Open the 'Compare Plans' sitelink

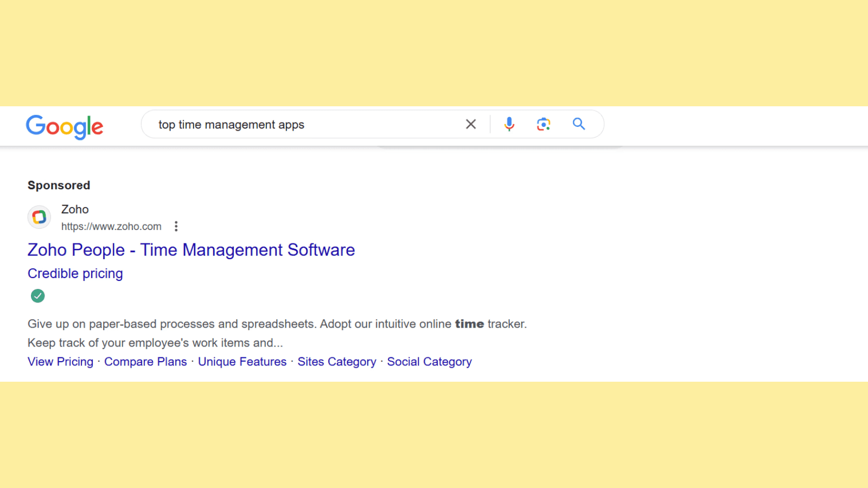pos(145,362)
